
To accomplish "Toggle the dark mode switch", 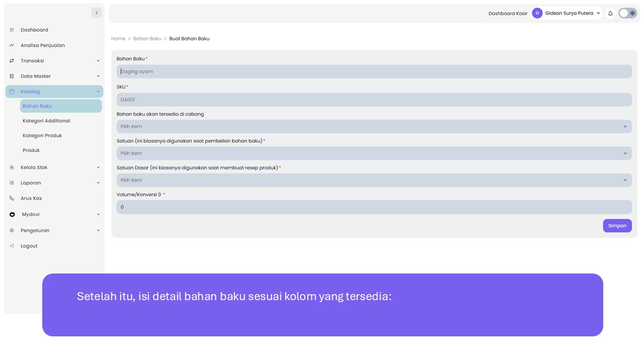I will click(627, 14).
